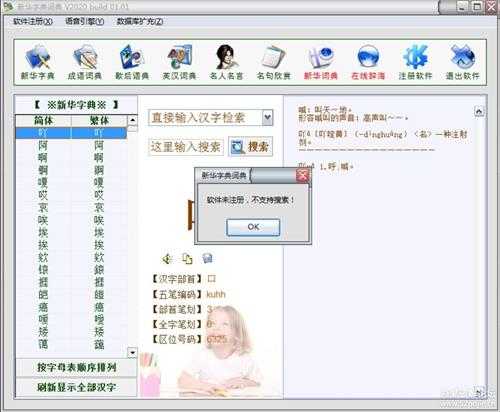Click the ※新华字典※ panel heading
Image resolution: width=500 pixels, height=412 pixels.
coord(76,105)
